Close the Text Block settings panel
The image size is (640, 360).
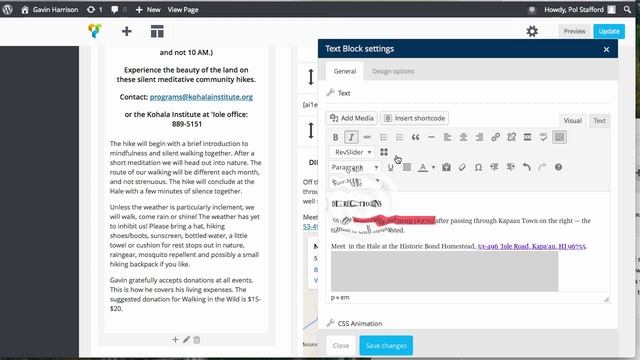point(606,49)
